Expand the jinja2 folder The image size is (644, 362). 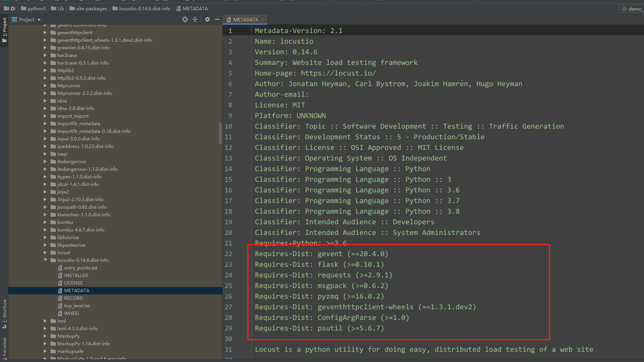(x=45, y=192)
